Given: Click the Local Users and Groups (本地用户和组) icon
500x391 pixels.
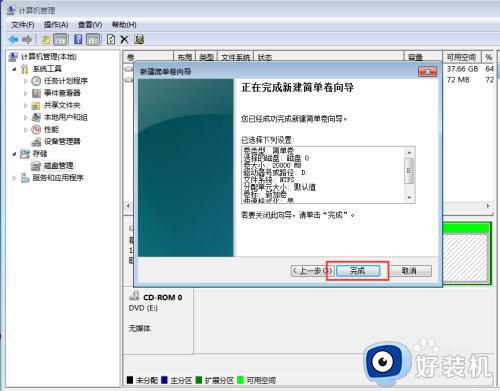Looking at the screenshot, I should click(x=36, y=117).
